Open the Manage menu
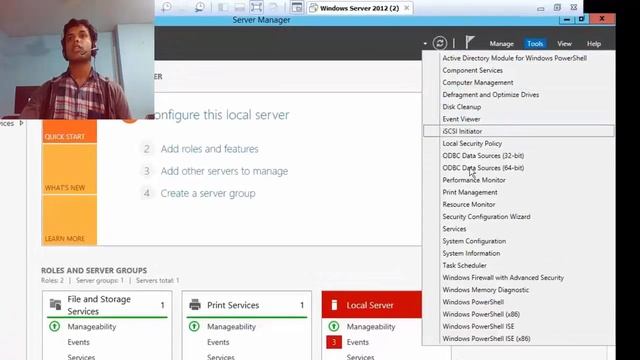This screenshot has height=360, width=640. pyautogui.click(x=502, y=44)
